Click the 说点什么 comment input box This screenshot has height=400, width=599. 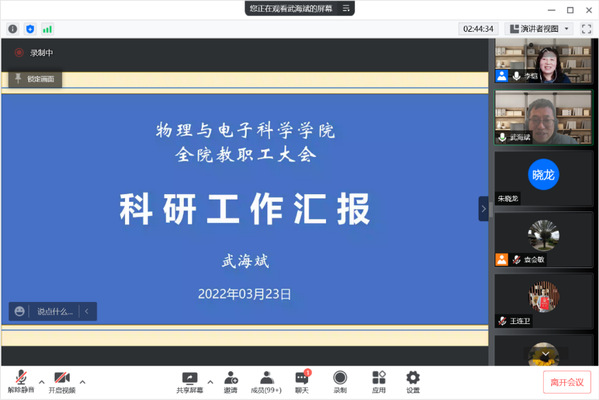pos(55,312)
